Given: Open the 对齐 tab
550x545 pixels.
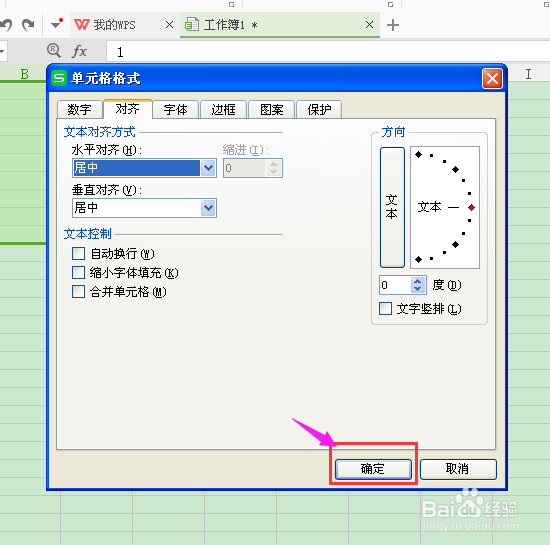Looking at the screenshot, I should tap(128, 109).
